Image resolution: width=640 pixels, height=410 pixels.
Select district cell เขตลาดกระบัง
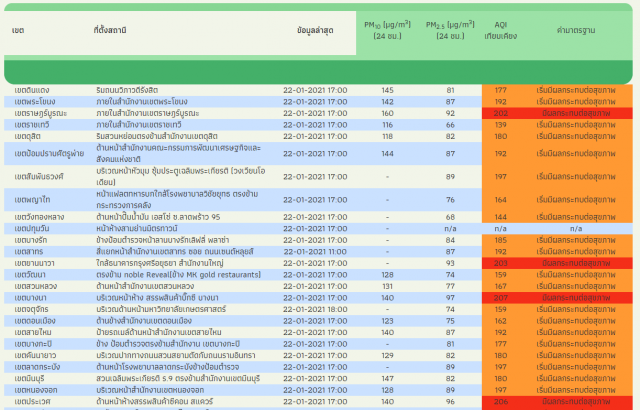(x=37, y=367)
